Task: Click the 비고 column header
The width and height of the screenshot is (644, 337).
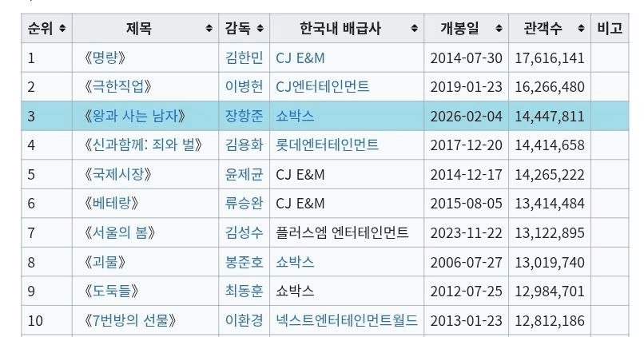Action: (x=610, y=30)
